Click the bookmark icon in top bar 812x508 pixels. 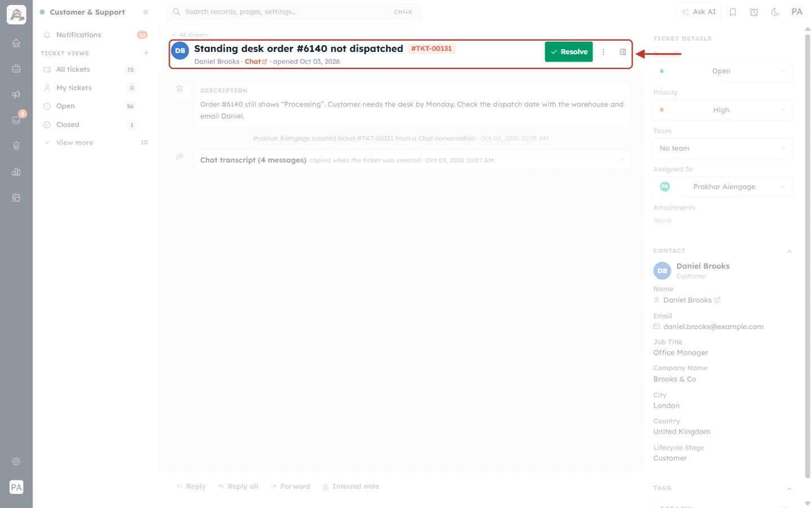(733, 12)
